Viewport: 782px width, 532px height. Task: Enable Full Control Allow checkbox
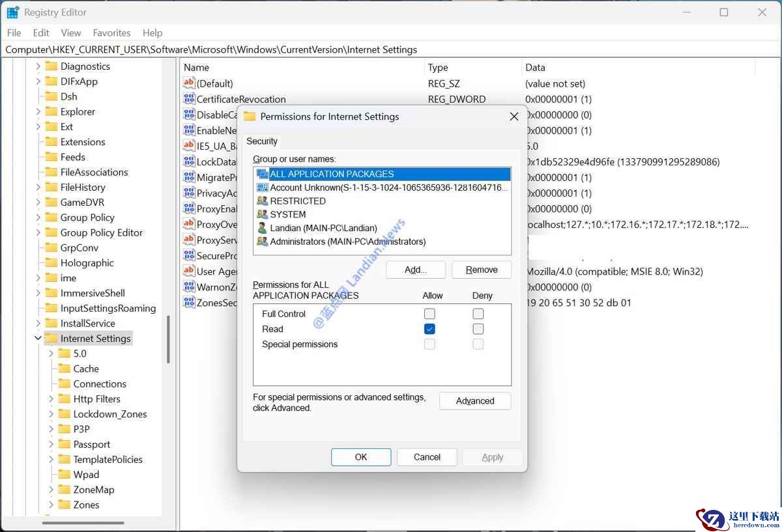tap(429, 314)
